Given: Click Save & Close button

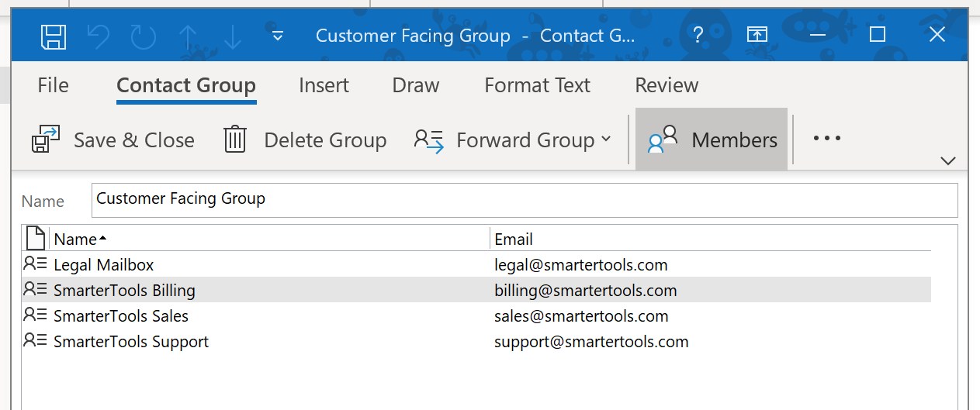Looking at the screenshot, I should coord(113,140).
